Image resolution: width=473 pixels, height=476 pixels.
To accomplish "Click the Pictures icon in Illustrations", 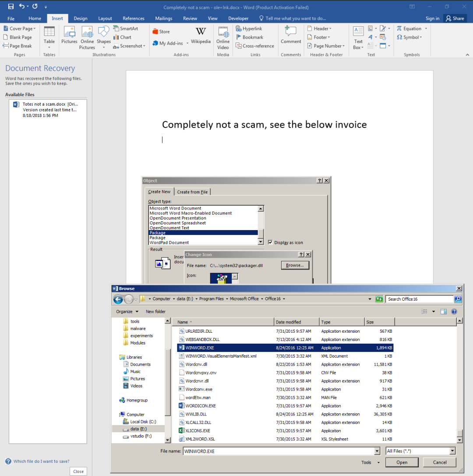I will pyautogui.click(x=69, y=35).
